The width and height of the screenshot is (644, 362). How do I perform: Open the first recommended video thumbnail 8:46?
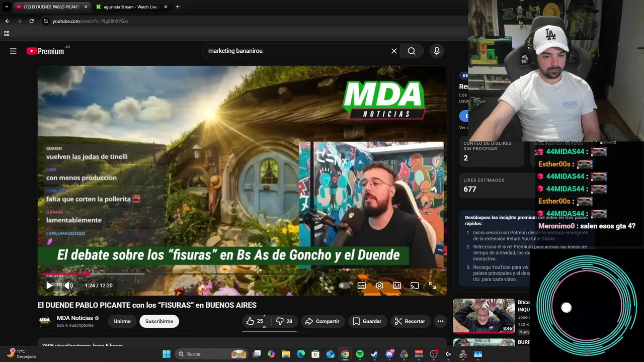coord(484,316)
